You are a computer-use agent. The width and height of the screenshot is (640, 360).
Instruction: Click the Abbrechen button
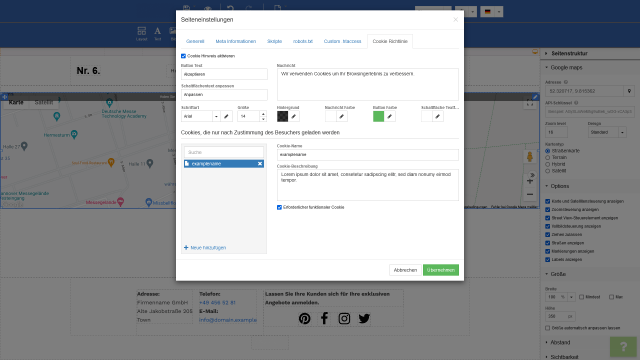405,270
